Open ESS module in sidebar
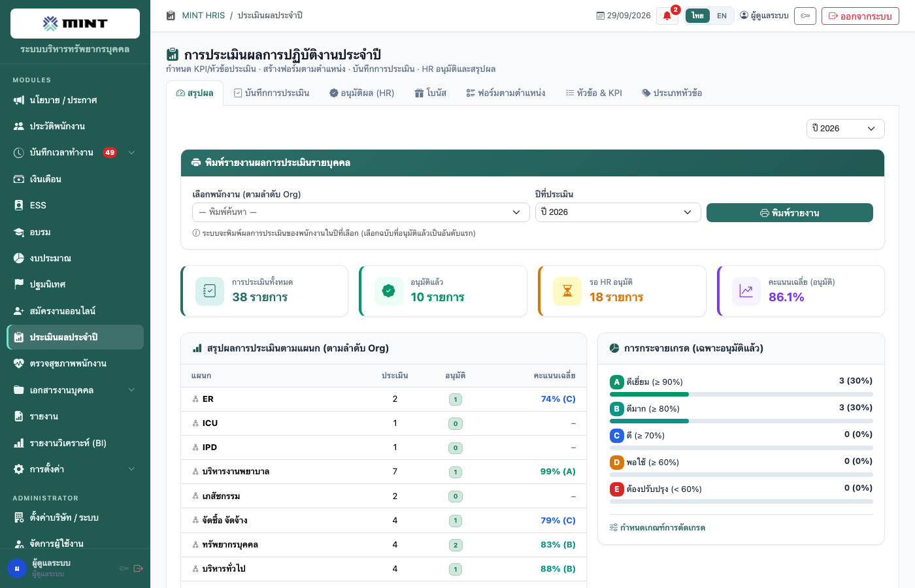Image resolution: width=915 pixels, height=588 pixels. tap(75, 205)
